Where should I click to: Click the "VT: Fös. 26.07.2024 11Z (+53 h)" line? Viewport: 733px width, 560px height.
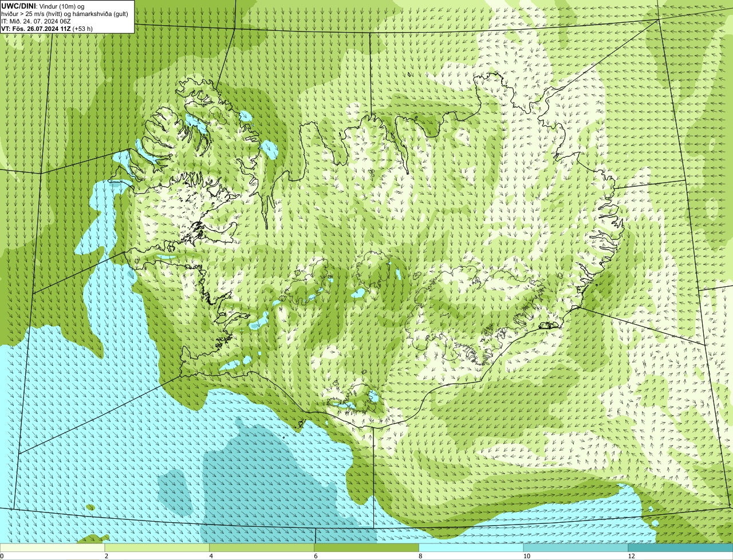pyautogui.click(x=47, y=29)
